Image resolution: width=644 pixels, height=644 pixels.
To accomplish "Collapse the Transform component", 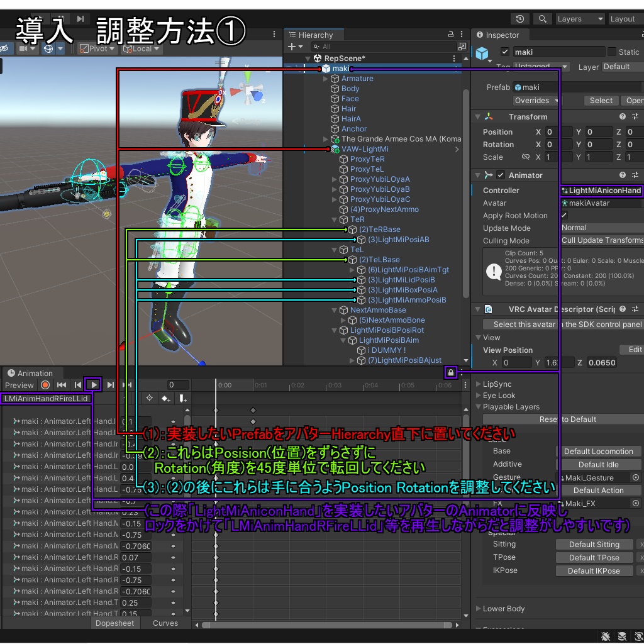I will [478, 117].
